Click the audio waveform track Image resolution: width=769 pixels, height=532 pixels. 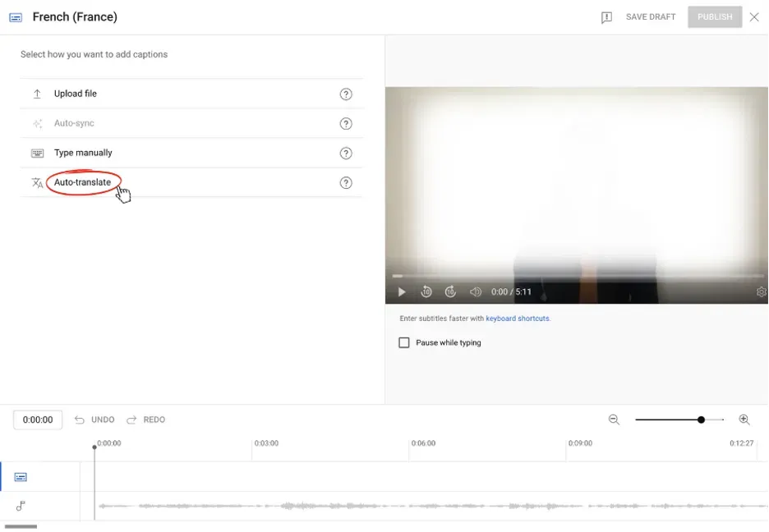coord(431,506)
